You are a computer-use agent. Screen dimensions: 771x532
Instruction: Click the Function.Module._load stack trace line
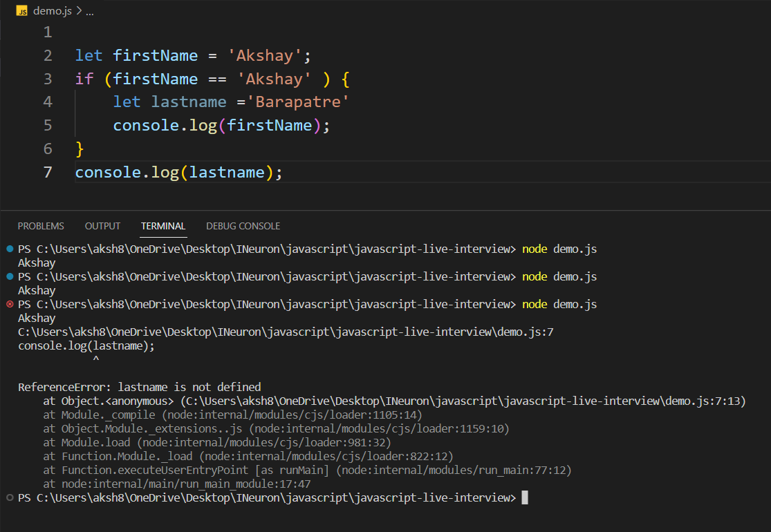248,457
